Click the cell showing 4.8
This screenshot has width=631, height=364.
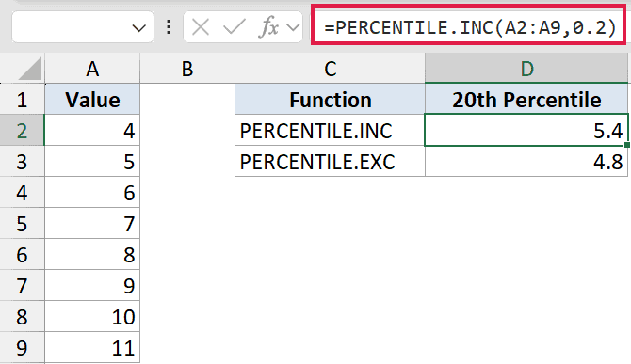tap(526, 161)
